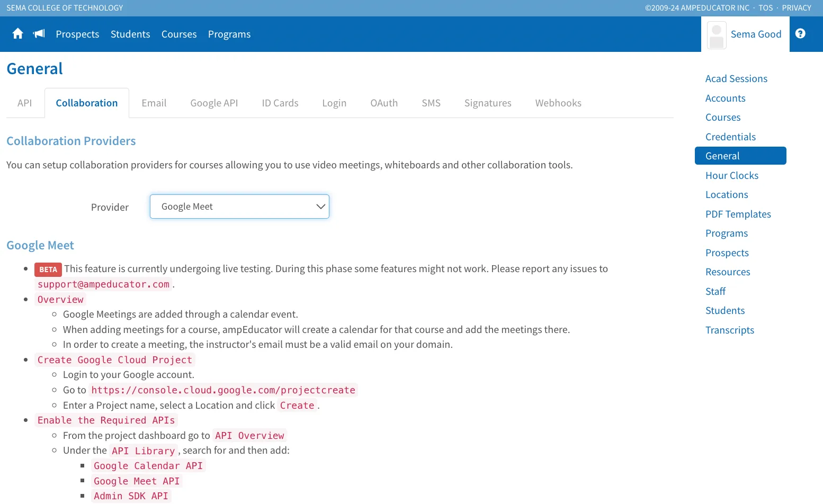
Task: Click the SEMA COLLEGE OF TECHNOLOGY title
Action: [x=65, y=8]
